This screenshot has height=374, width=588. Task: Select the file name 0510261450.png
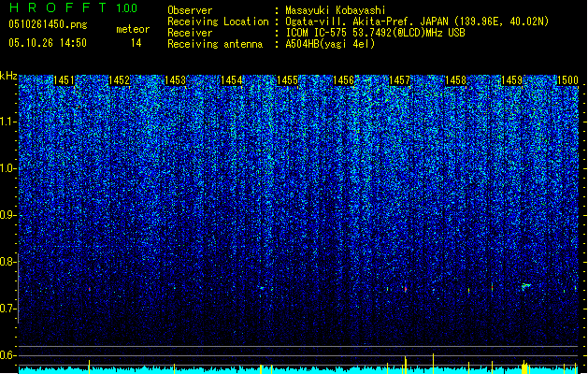[48, 24]
